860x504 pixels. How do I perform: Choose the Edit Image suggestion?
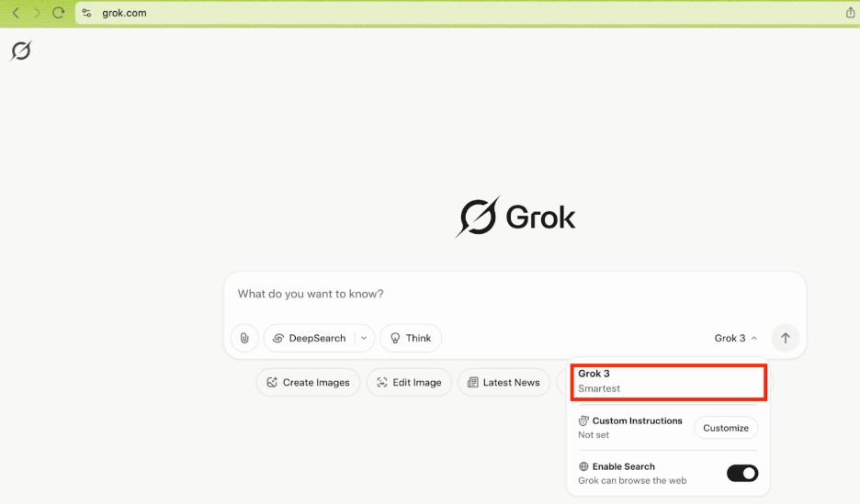[x=409, y=382]
